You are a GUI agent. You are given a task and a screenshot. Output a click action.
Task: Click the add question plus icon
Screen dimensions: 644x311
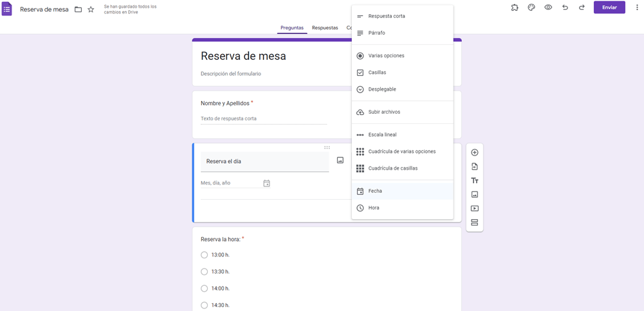tap(475, 152)
